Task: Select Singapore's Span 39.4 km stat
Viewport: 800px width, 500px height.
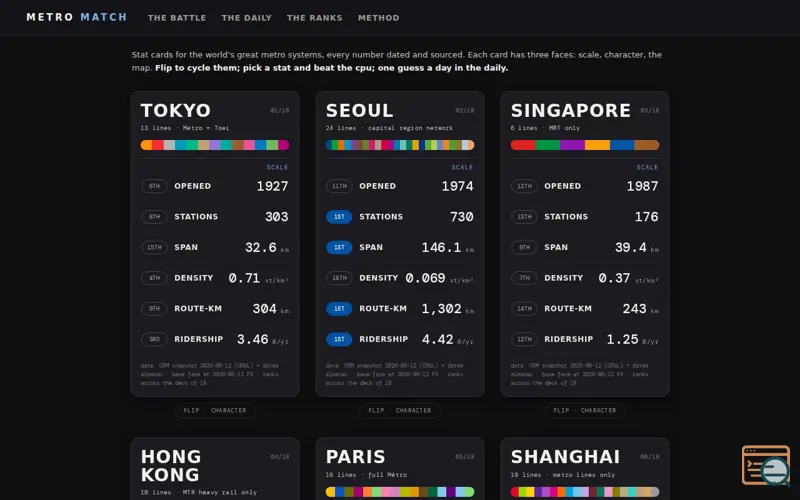Action: coord(585,247)
